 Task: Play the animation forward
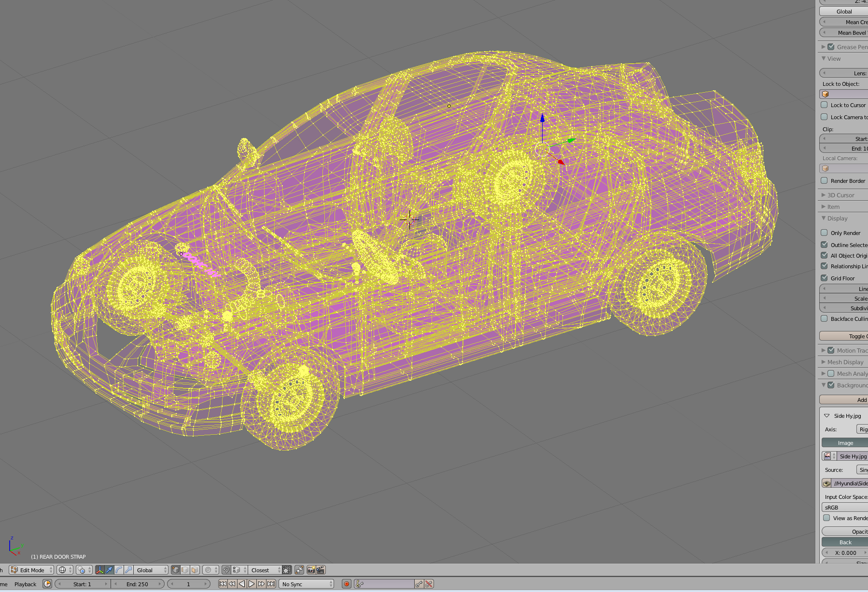252,584
